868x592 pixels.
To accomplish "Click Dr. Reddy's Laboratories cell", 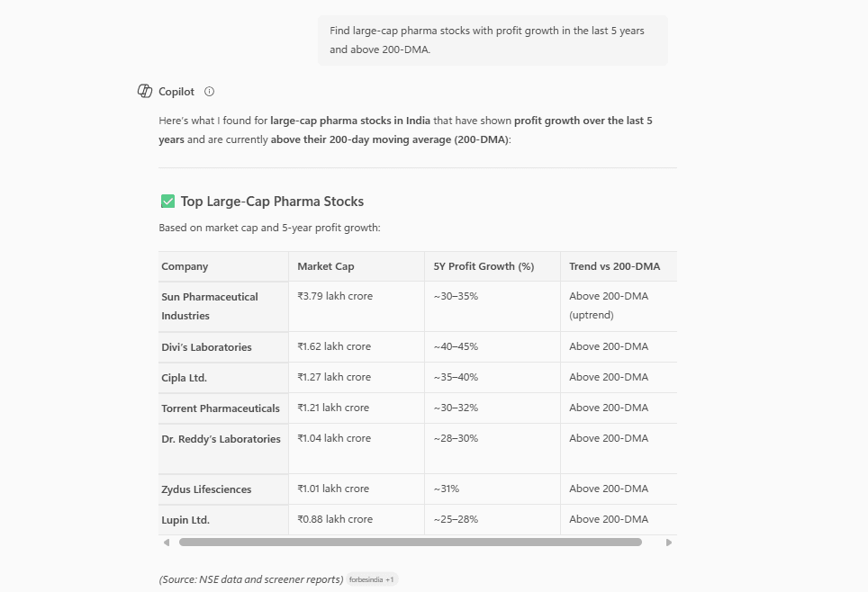I will point(221,439).
